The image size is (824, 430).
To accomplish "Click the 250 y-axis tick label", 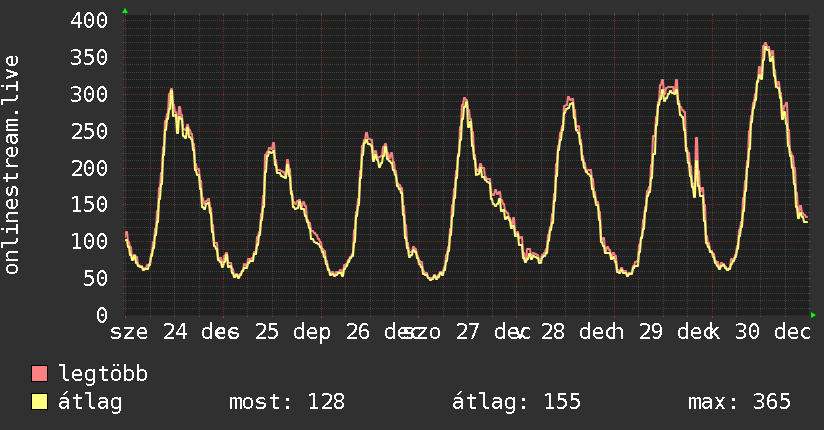I will [x=89, y=131].
